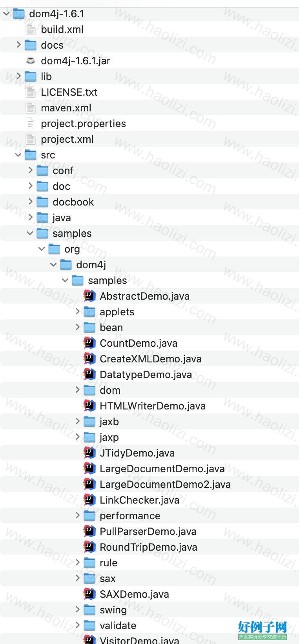Select the lib folder name
The height and width of the screenshot is (644, 299).
[46, 76]
